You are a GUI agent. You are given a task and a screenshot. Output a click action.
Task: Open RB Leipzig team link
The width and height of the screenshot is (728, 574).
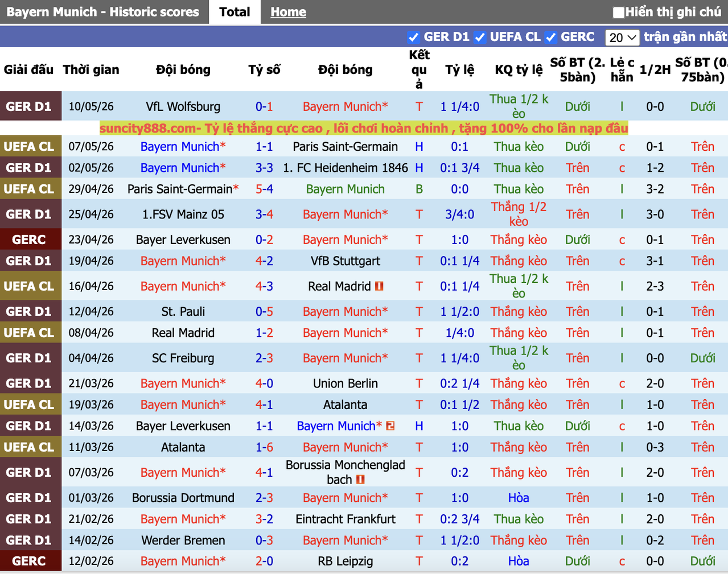click(345, 561)
